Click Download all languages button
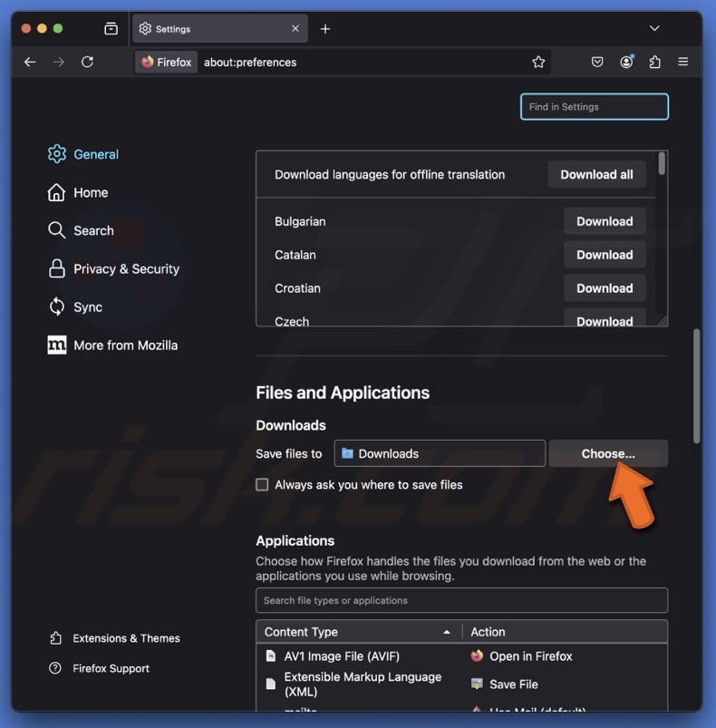The width and height of the screenshot is (716, 728). coord(596,175)
